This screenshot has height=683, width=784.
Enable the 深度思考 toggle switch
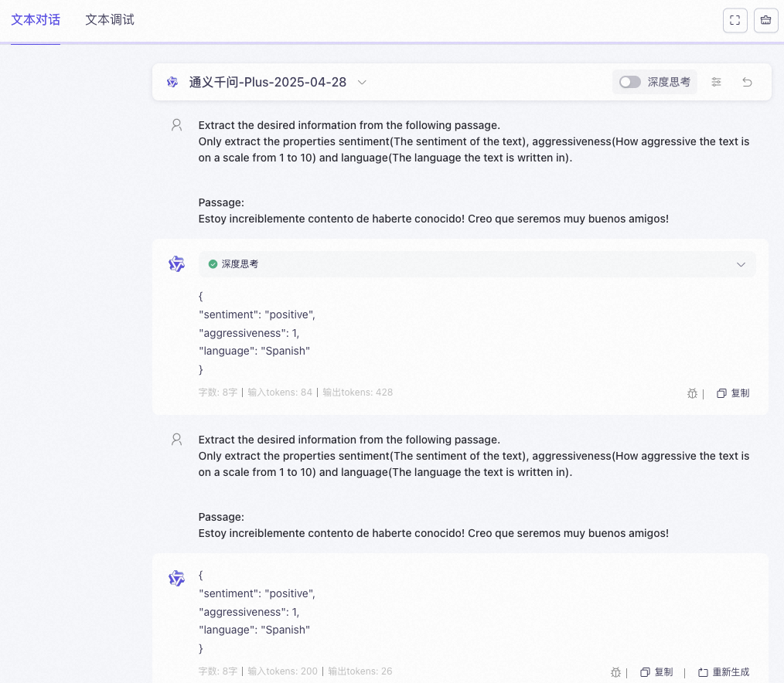click(x=629, y=82)
